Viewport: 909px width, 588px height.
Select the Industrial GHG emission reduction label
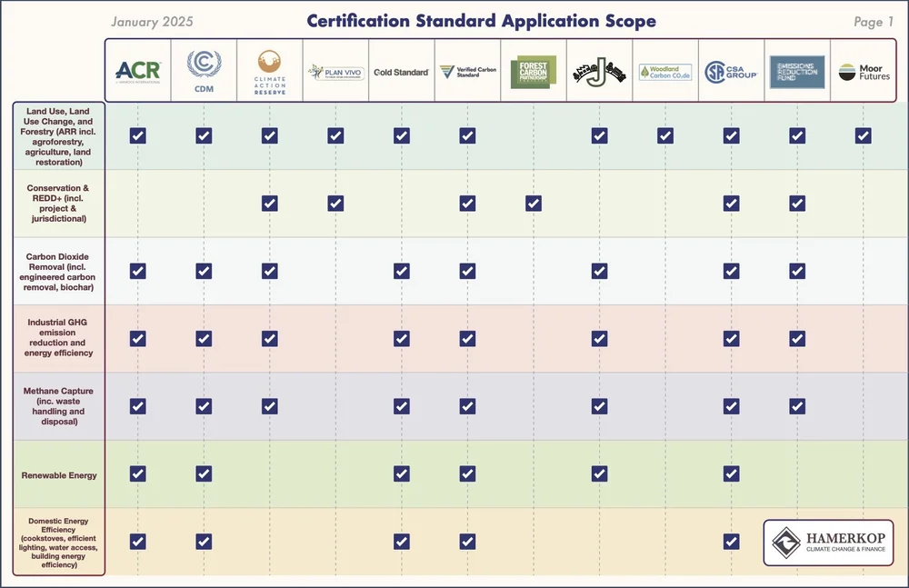click(x=58, y=337)
